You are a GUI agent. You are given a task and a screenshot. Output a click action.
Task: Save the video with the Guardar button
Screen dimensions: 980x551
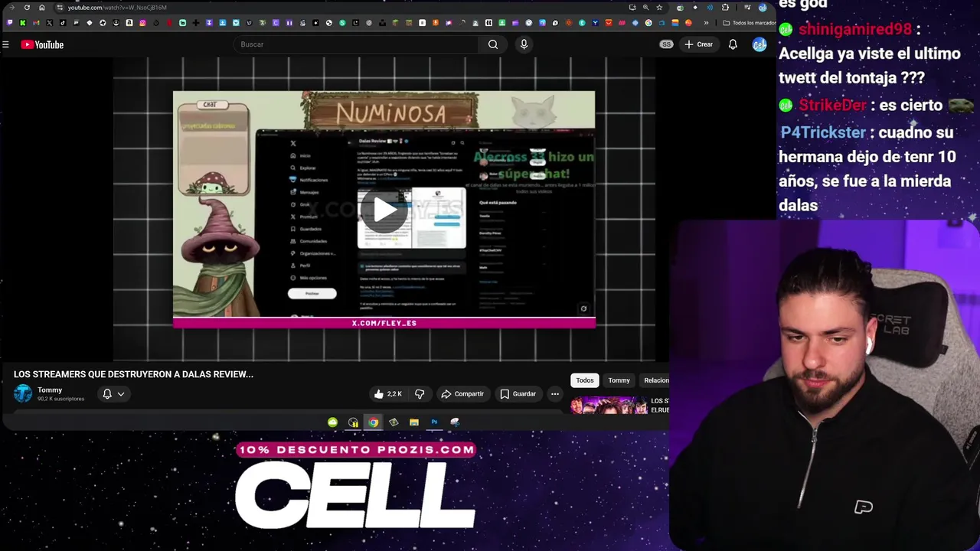[518, 394]
